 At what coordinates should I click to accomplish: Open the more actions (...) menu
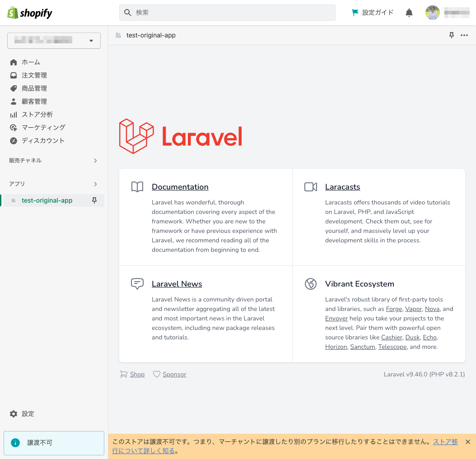(464, 35)
